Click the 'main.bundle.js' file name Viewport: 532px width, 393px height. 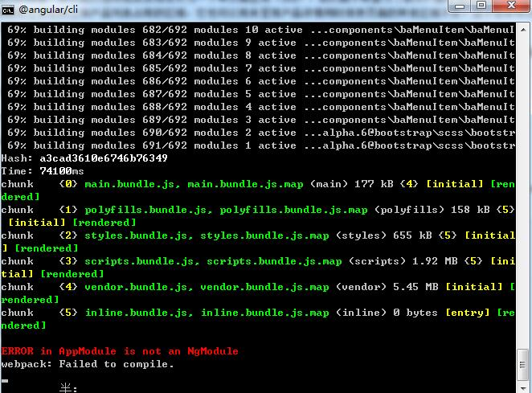coord(129,184)
